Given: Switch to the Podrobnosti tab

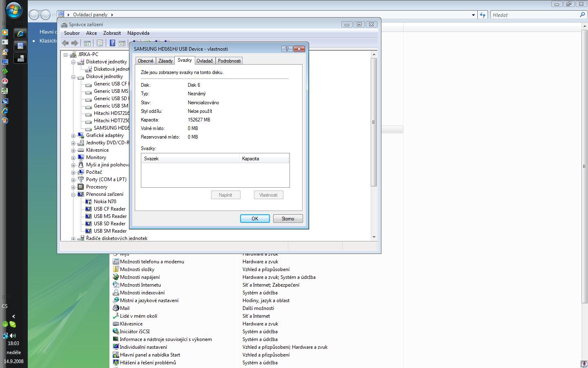Looking at the screenshot, I should pyautogui.click(x=229, y=61).
